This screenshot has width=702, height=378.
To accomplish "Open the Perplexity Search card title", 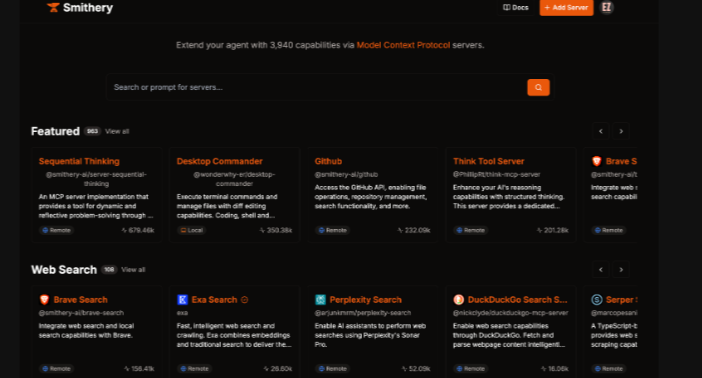I will 365,300.
